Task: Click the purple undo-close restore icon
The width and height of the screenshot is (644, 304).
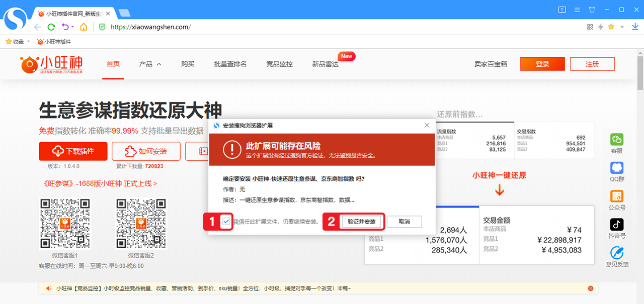Action: (65, 27)
